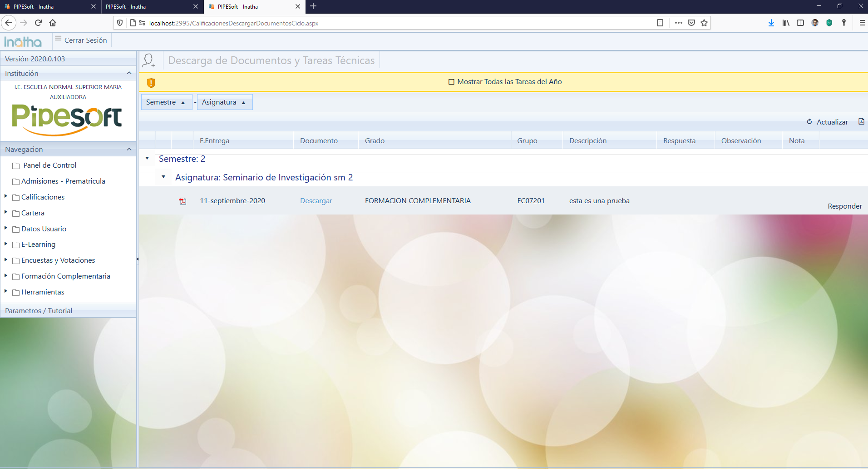The height and width of the screenshot is (469, 868).
Task: Show downloads arrow in browser toolbar
Action: (x=771, y=23)
